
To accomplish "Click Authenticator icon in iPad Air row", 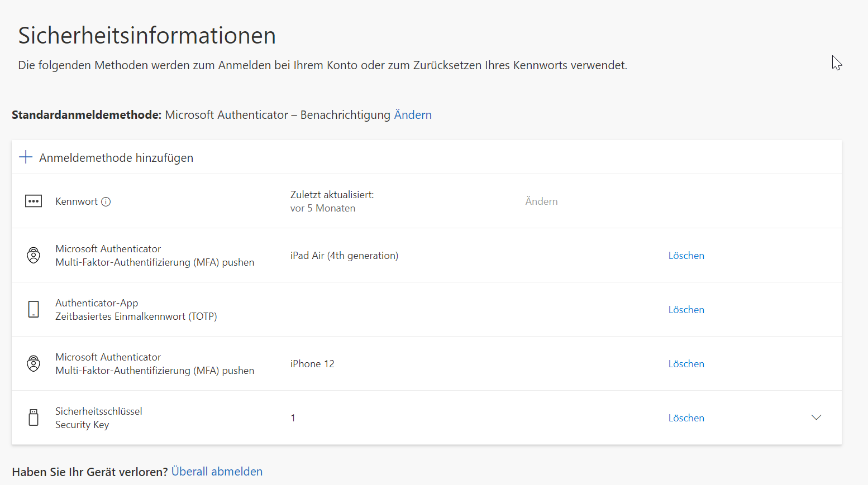I will click(x=34, y=256).
